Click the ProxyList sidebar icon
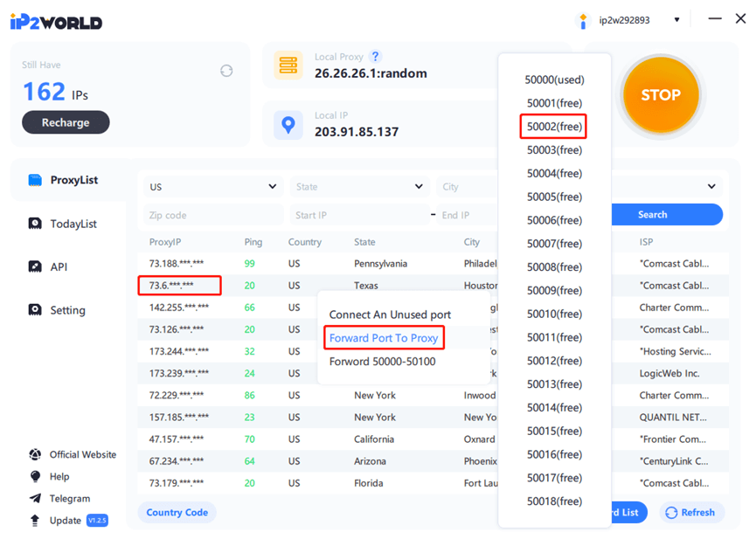Viewport: 756px width, 546px height. (35, 180)
